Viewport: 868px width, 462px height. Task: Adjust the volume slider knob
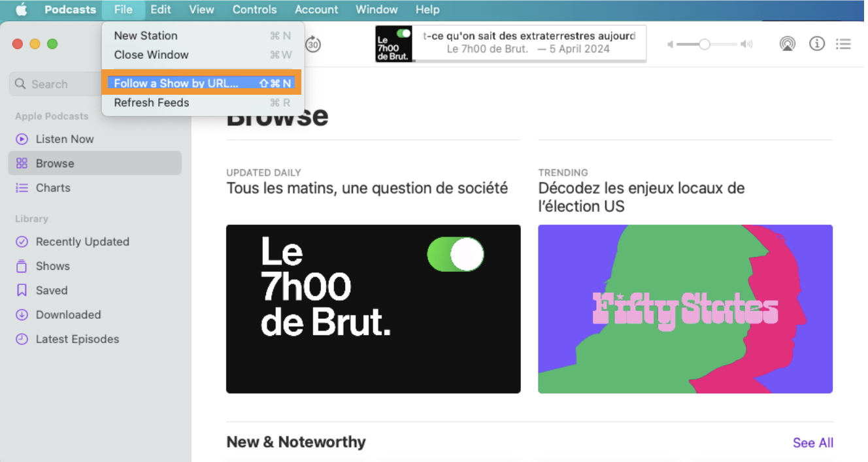(x=704, y=44)
